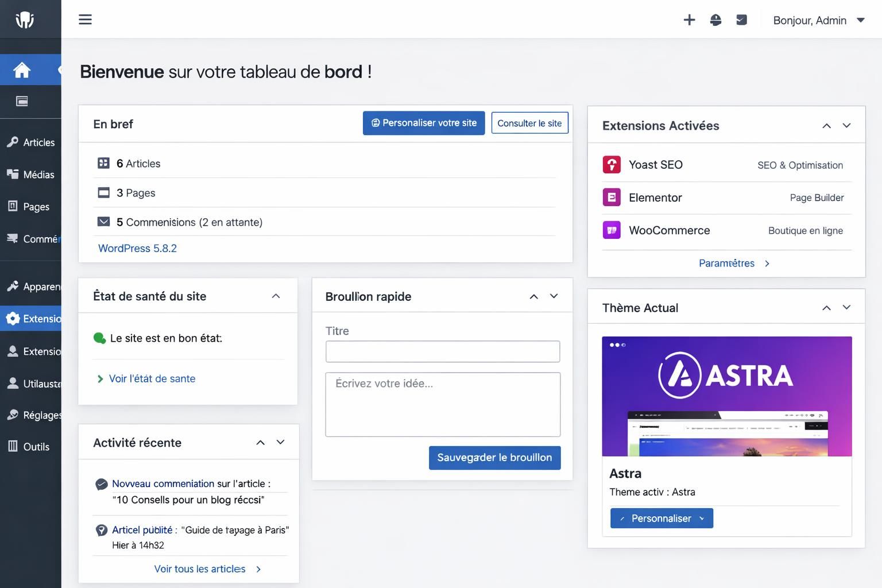Toggle the hamburger menu icon
882x588 pixels.
(x=85, y=20)
